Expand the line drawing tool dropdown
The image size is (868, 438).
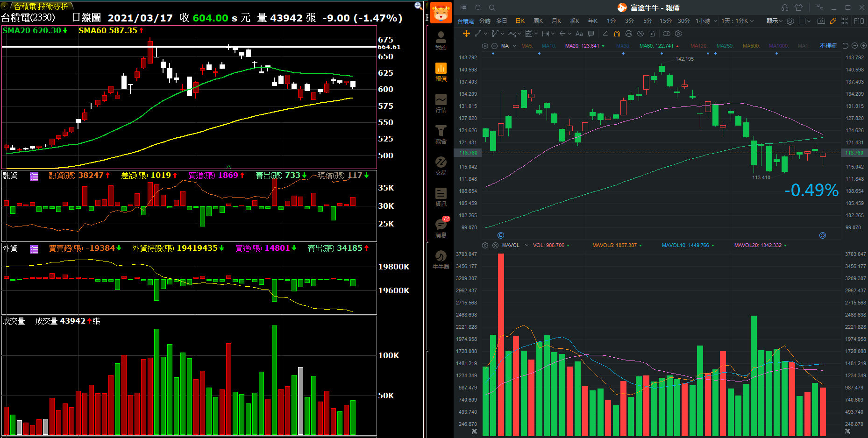486,34
